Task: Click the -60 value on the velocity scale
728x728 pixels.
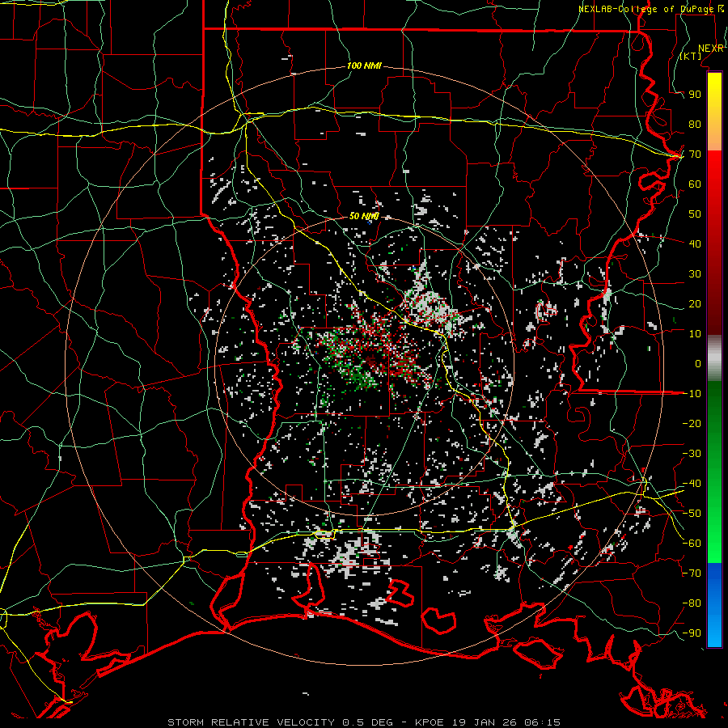Action: click(x=692, y=544)
